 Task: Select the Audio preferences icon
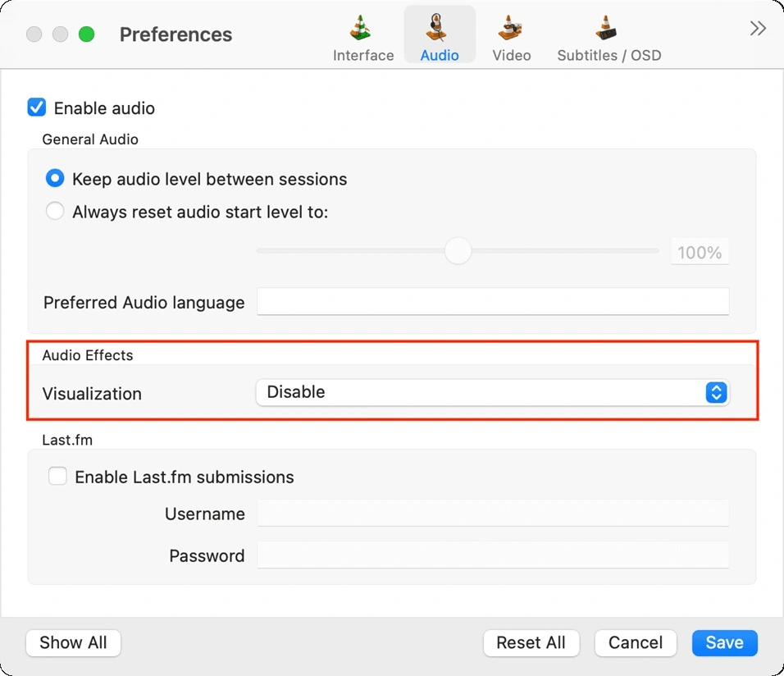pos(440,34)
